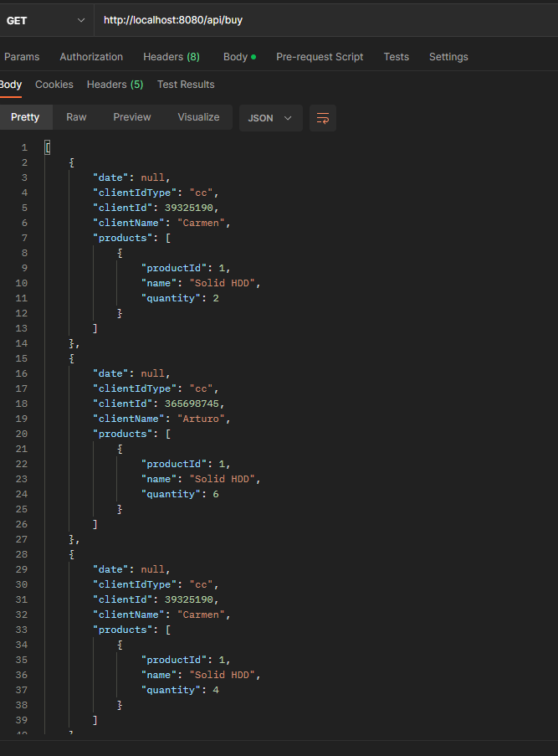
Task: Click the "date" key on line 16
Action: 110,373
